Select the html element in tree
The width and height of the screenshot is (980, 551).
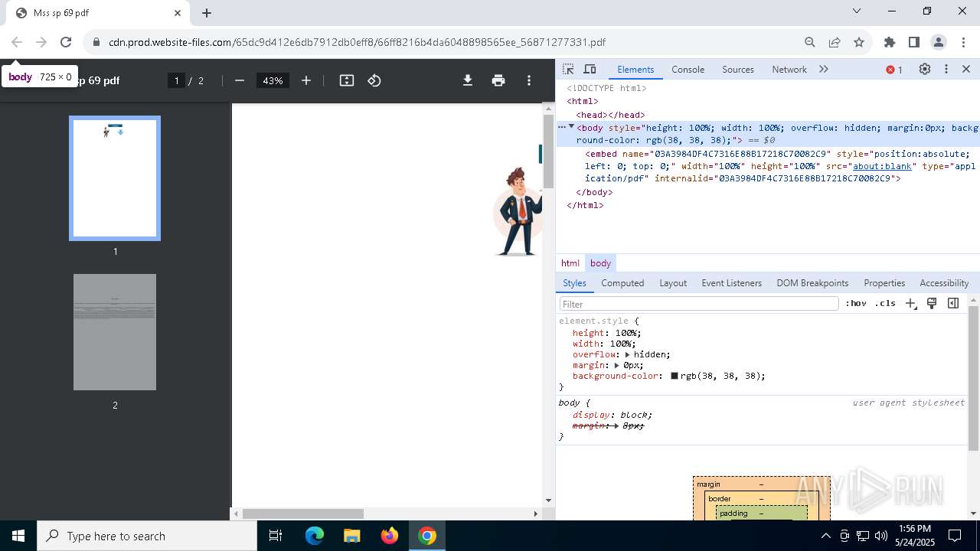click(x=583, y=101)
